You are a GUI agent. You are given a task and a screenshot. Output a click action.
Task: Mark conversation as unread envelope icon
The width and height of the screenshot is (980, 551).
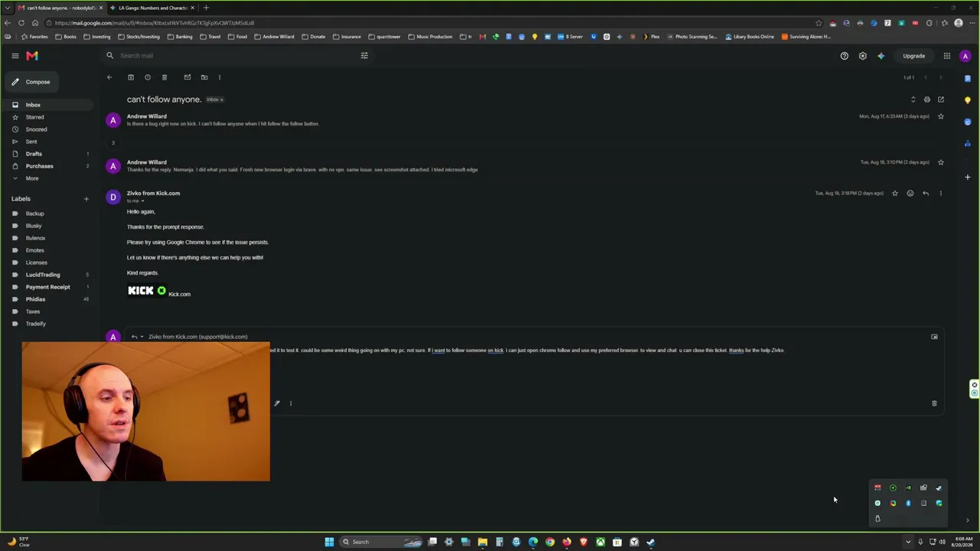point(188,77)
